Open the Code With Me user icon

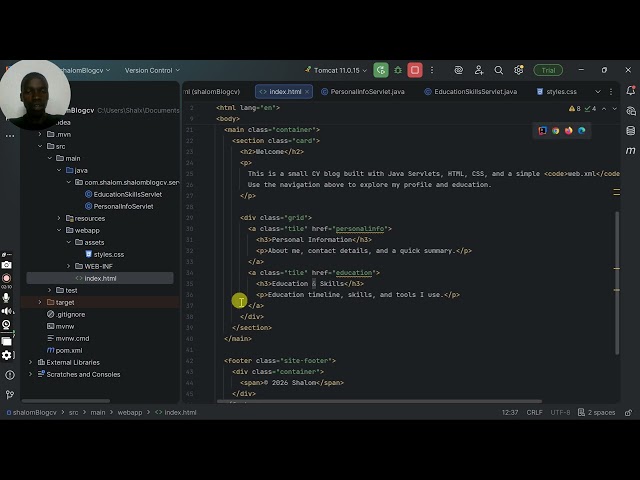point(479,70)
